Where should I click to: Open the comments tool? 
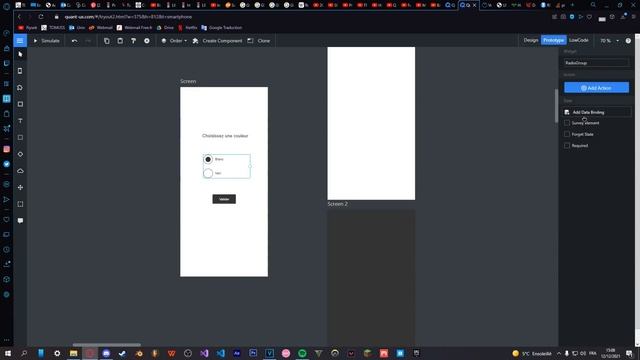[20, 221]
